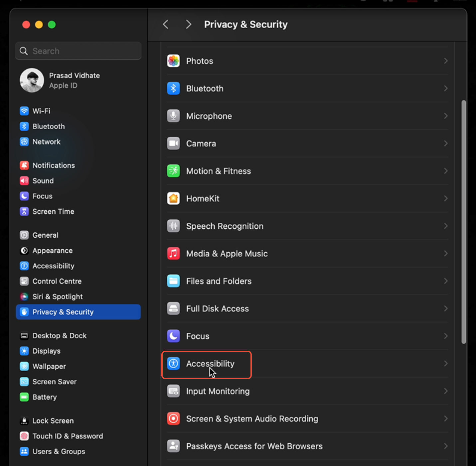This screenshot has width=476, height=466.
Task: Click the Search input field
Action: point(78,51)
